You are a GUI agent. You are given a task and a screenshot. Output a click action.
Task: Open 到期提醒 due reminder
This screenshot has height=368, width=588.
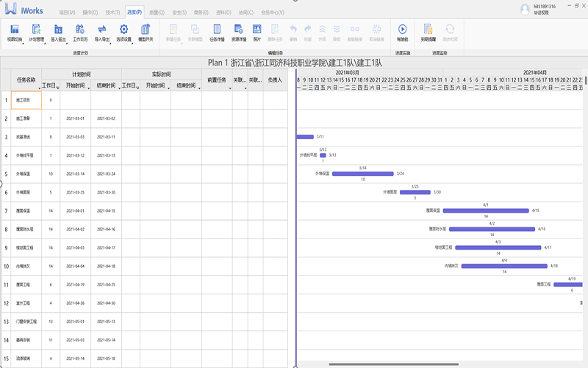tap(428, 33)
